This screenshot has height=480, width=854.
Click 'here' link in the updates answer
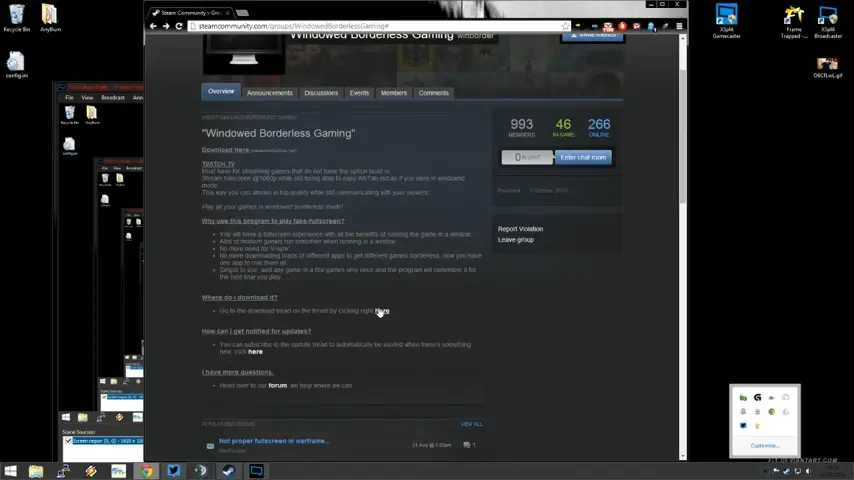(255, 352)
